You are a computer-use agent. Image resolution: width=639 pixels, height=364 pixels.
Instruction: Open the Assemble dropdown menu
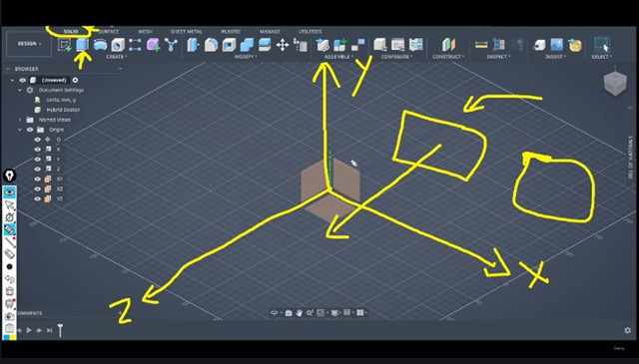pyautogui.click(x=339, y=57)
